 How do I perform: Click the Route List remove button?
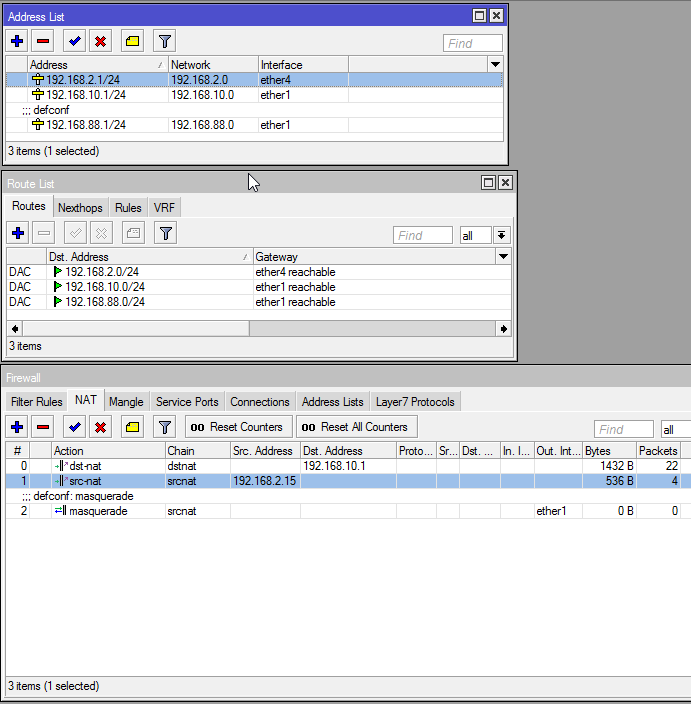click(x=44, y=233)
